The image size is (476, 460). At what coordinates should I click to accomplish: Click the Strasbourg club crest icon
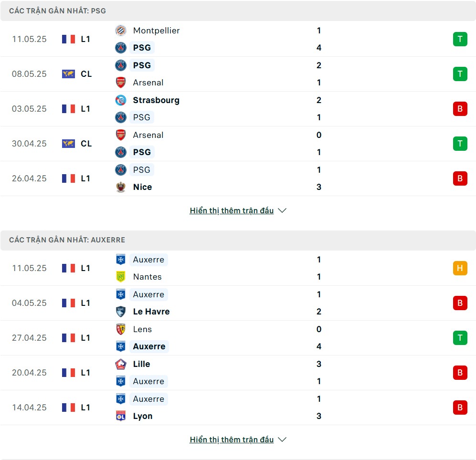121,100
